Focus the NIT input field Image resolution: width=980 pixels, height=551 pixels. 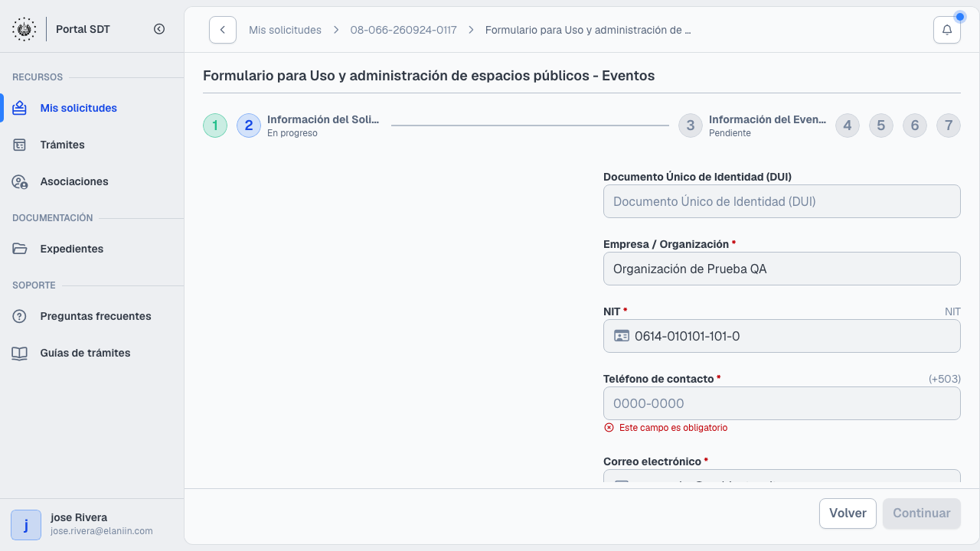click(x=782, y=336)
